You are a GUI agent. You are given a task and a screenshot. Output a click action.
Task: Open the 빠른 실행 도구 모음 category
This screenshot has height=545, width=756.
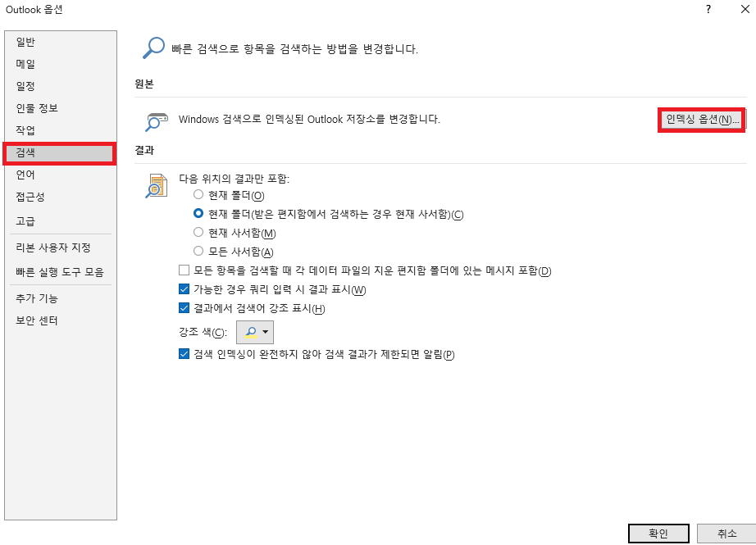coord(61,272)
